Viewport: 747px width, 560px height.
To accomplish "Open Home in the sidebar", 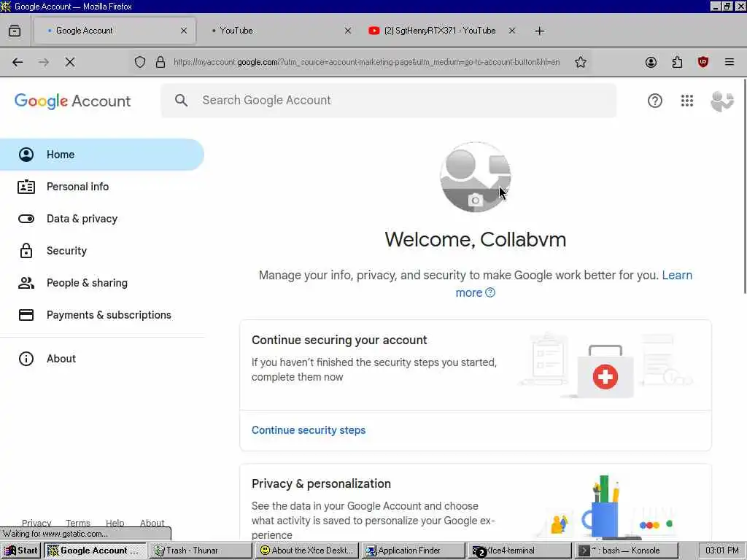I will click(x=102, y=155).
